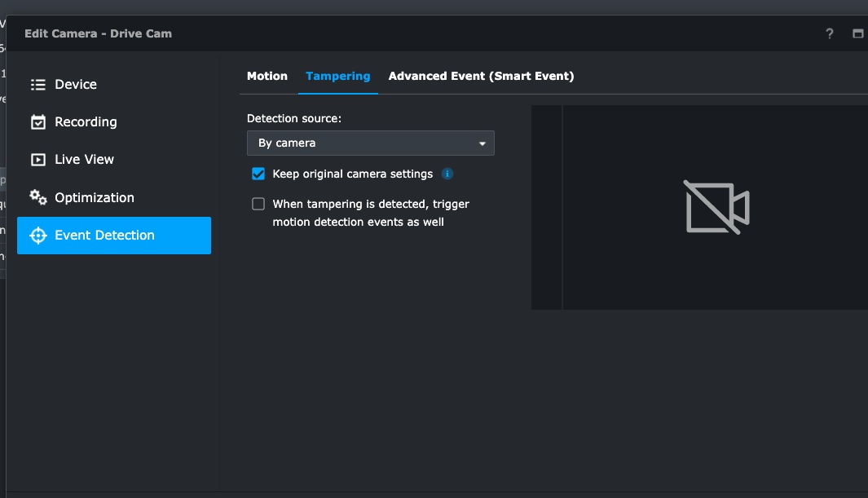The height and width of the screenshot is (498, 868).
Task: Click the Live View panel icon
Action: coord(37,159)
